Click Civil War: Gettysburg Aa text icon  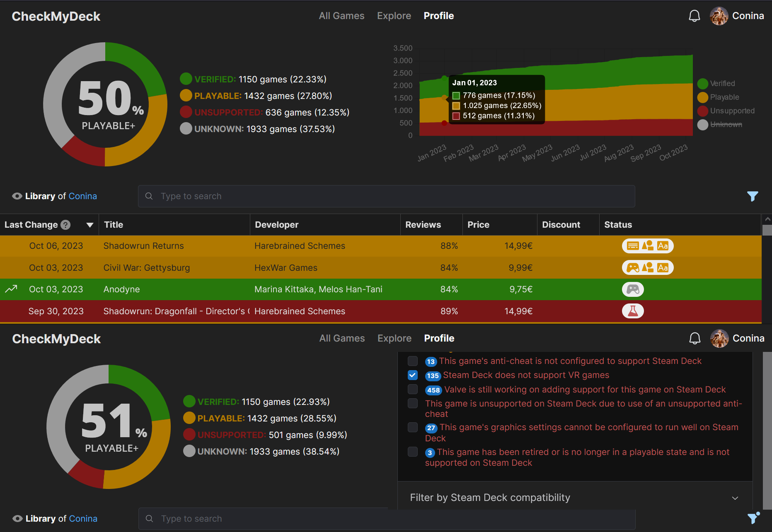[663, 268]
